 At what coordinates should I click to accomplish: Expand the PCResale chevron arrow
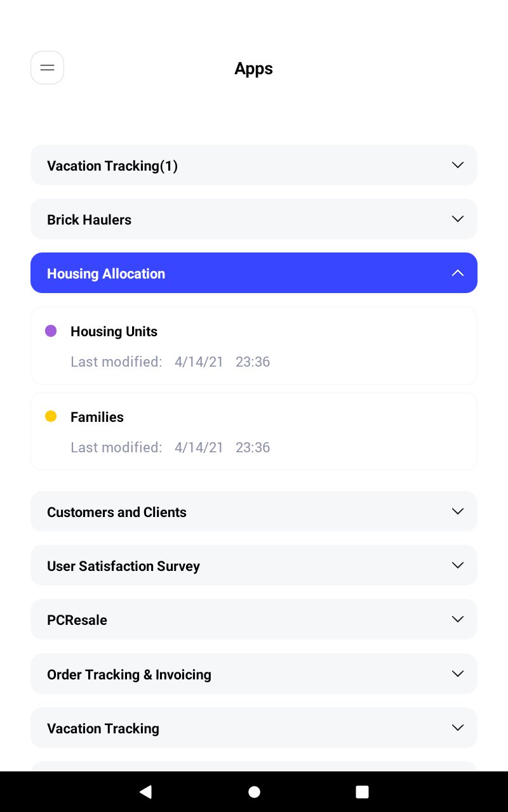pyautogui.click(x=457, y=619)
